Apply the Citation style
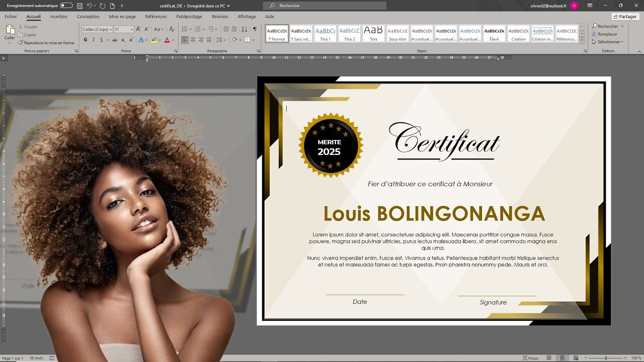 (x=518, y=34)
